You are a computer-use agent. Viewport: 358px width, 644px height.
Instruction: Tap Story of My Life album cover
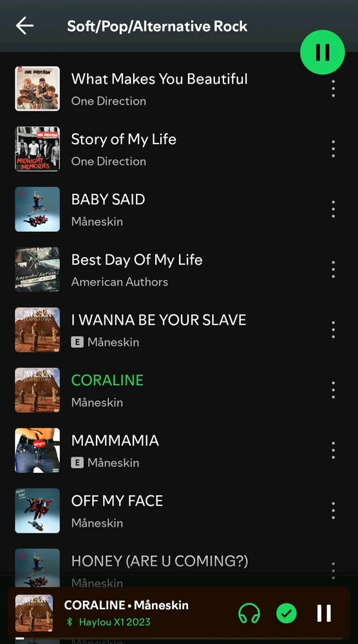coord(37,149)
